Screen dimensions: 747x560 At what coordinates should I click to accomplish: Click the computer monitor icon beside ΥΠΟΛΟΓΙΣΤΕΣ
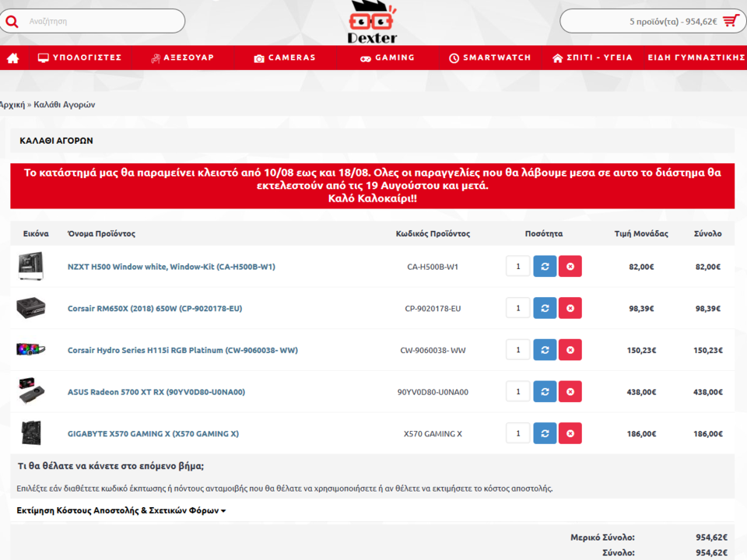click(44, 58)
